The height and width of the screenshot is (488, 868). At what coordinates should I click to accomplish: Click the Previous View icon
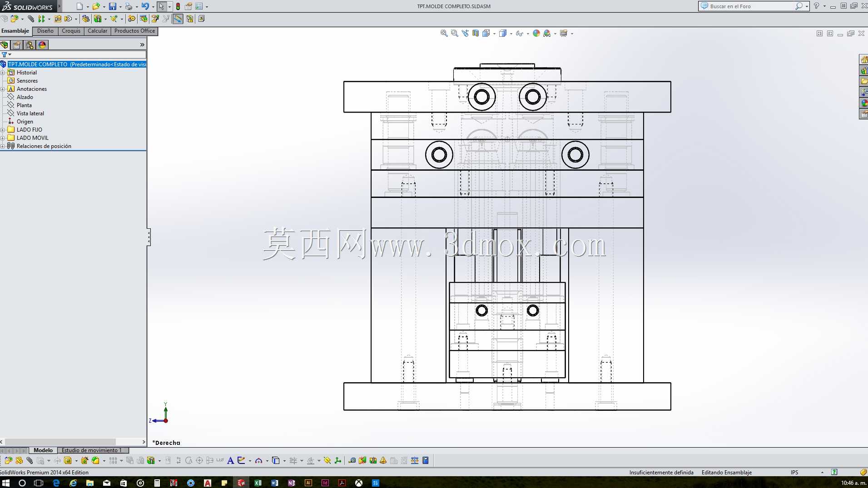[465, 33]
